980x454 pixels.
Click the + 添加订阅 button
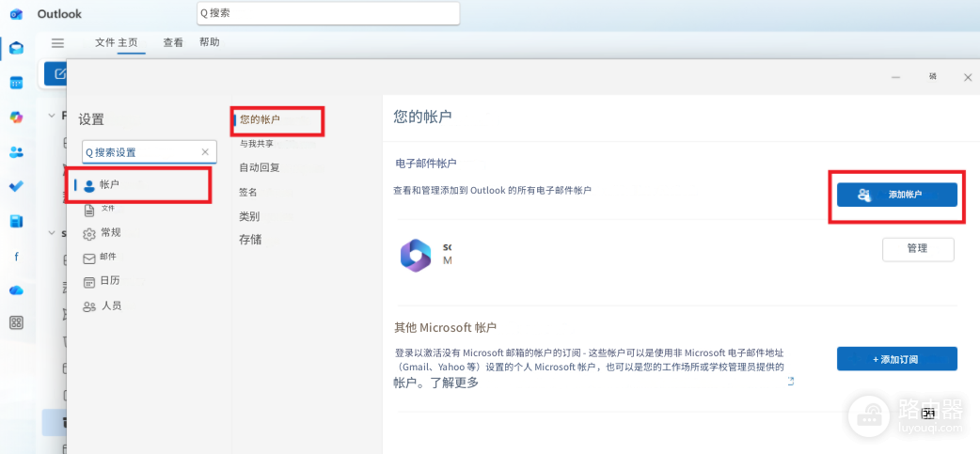pos(897,358)
